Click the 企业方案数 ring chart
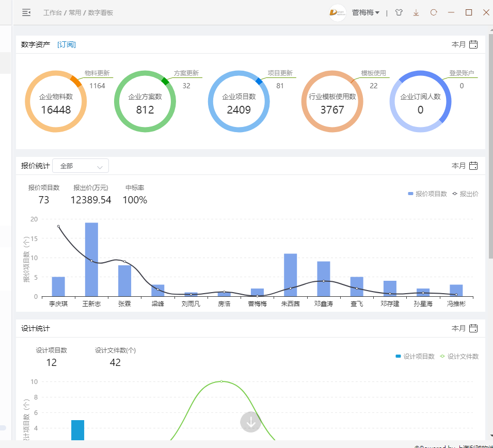Screen dimensions: 493x448 click(145, 102)
